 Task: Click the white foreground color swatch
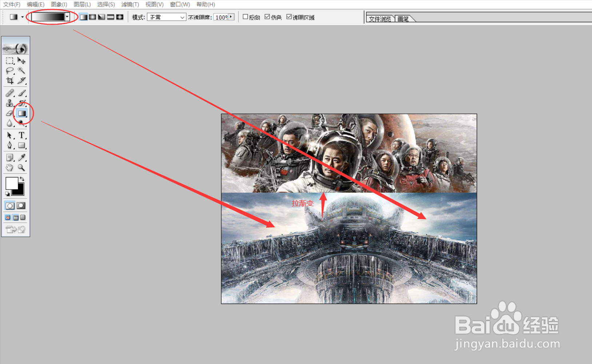(x=11, y=183)
